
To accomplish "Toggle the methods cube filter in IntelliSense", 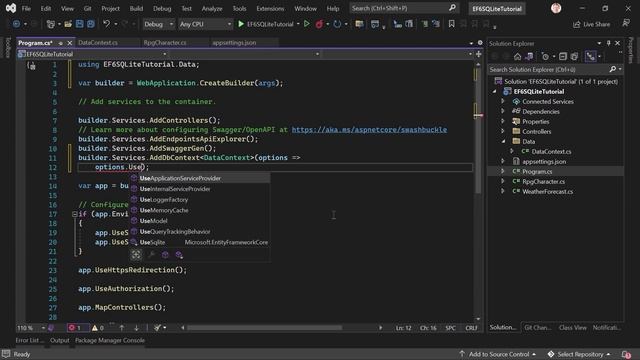I will (x=165, y=255).
